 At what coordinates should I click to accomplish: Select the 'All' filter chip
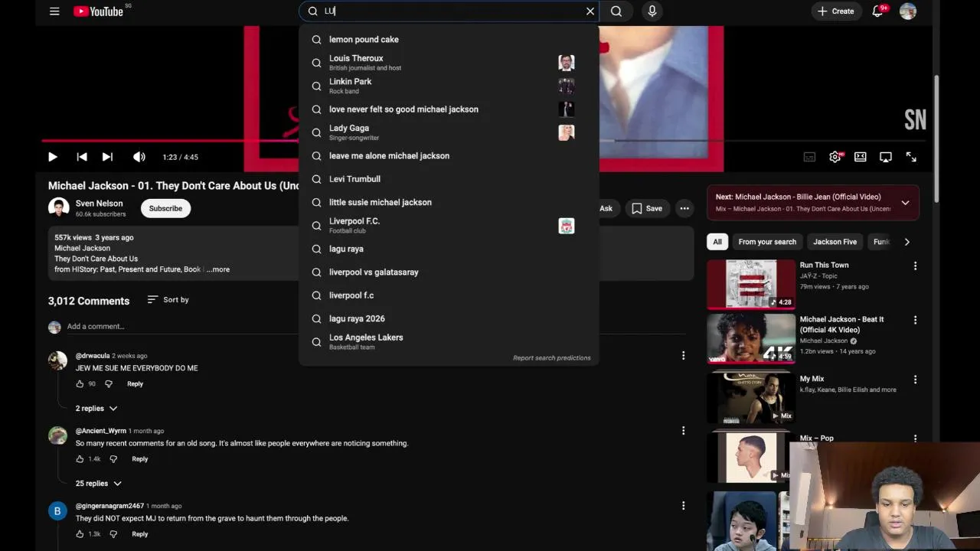click(x=717, y=242)
